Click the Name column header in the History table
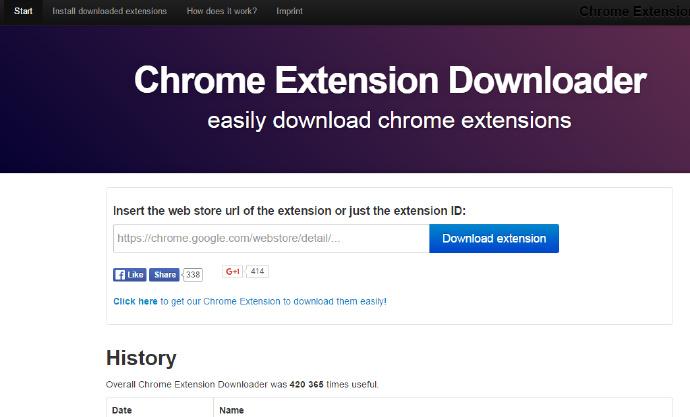This screenshot has width=690, height=417. 231,410
